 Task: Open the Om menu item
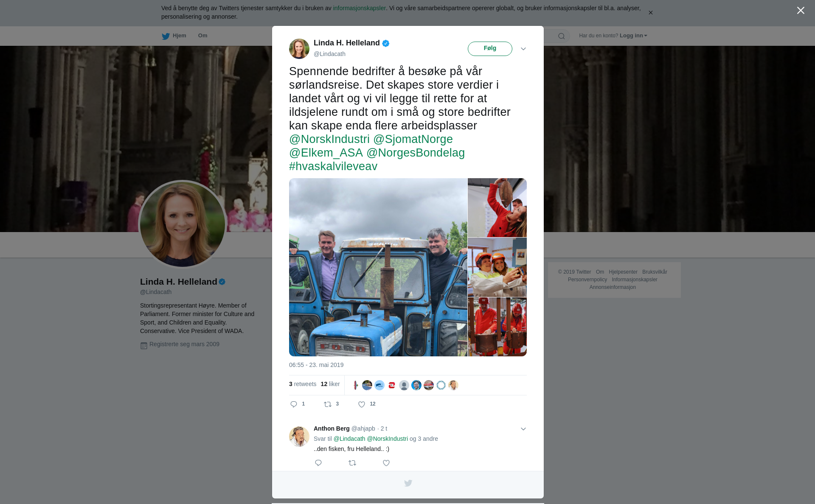(202, 36)
